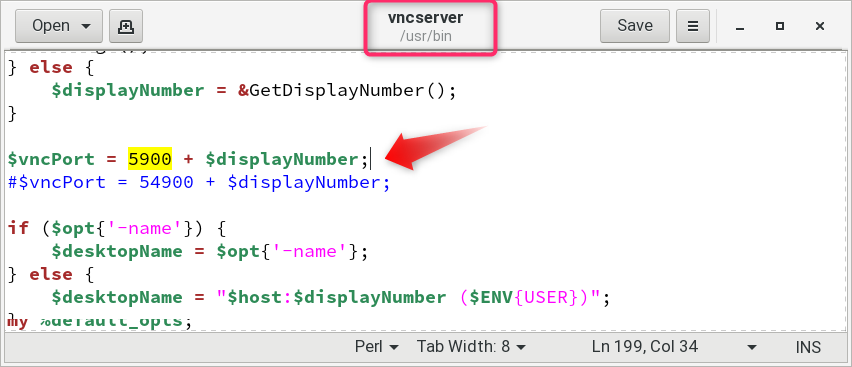The width and height of the screenshot is (852, 367).
Task: Click the vncserver title in header bar
Action: click(x=425, y=17)
